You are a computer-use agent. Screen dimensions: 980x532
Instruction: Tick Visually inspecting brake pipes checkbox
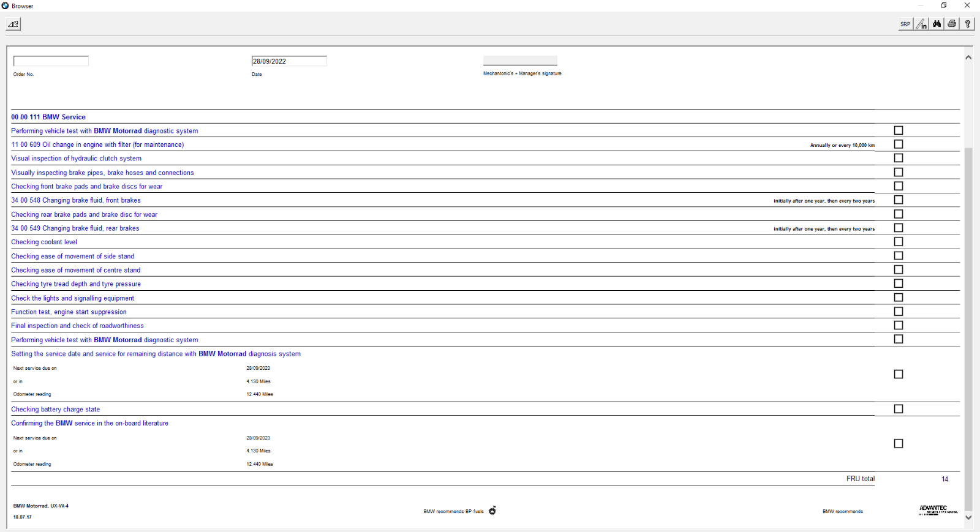pos(899,172)
